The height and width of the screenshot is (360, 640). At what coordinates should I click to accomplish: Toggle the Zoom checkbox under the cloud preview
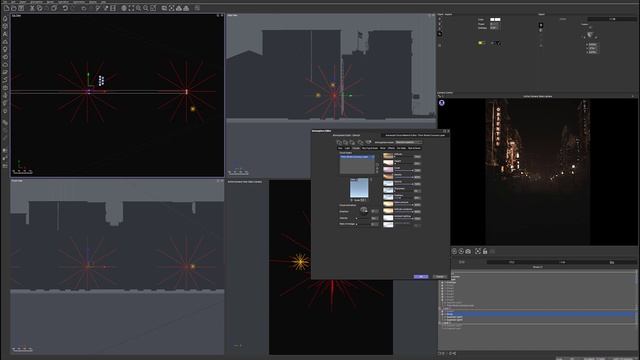(x=352, y=200)
